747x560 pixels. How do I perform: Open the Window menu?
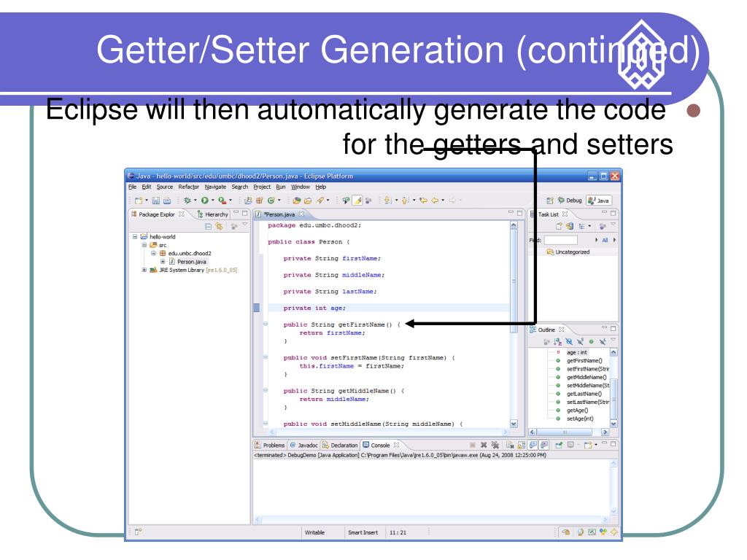(x=301, y=187)
